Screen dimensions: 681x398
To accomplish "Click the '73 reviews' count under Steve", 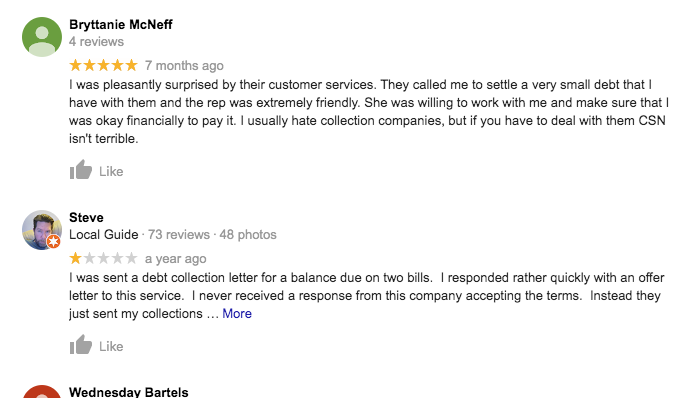I will point(179,235).
